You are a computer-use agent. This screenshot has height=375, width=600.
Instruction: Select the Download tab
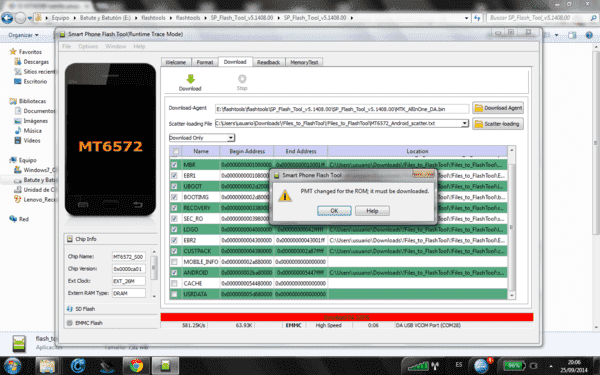(235, 62)
